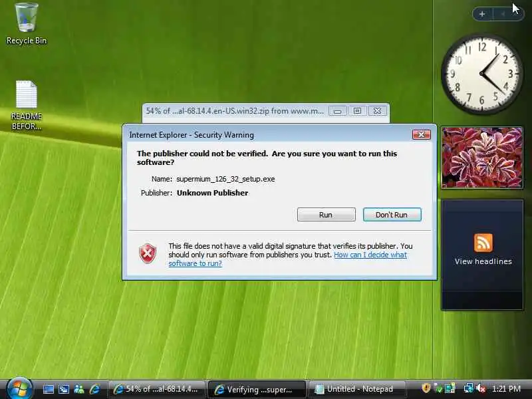Image resolution: width=532 pixels, height=399 pixels.
Task: Click the sidebar add gadget plus button
Action: click(x=481, y=14)
